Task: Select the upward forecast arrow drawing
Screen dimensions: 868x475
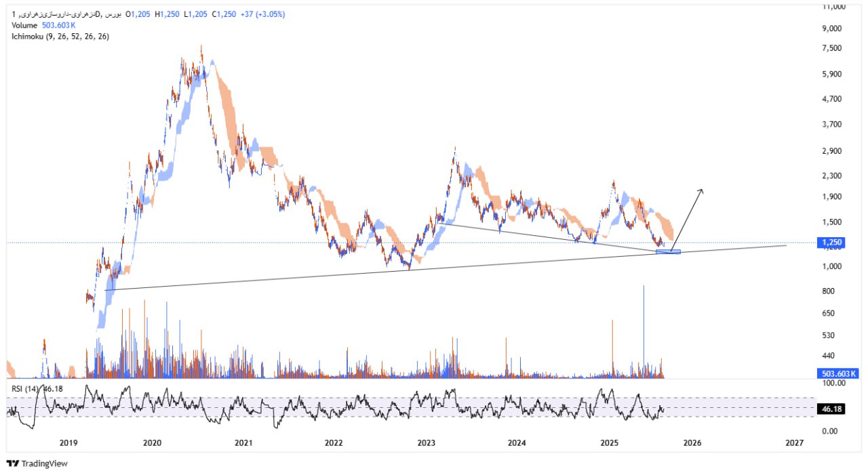Action: [686, 220]
